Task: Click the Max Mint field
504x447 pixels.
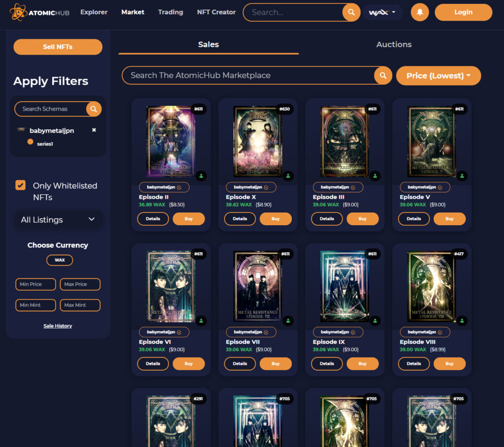Action: pos(80,305)
